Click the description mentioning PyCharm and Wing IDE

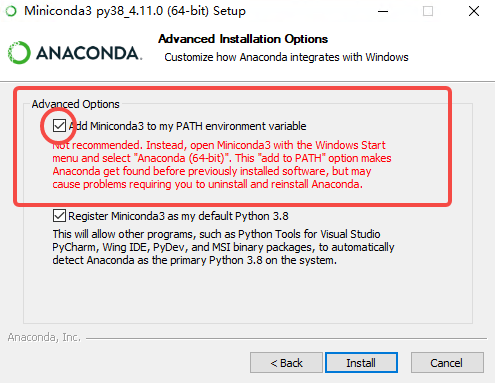pos(223,247)
